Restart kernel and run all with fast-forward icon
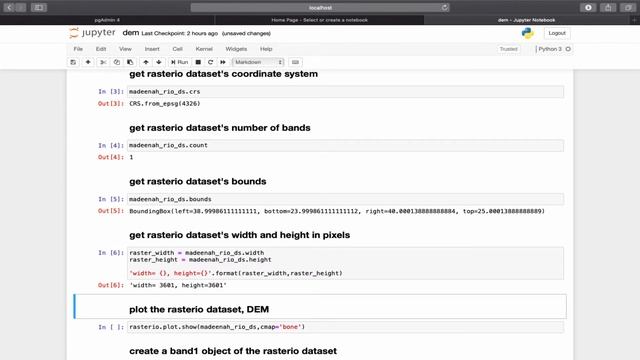The image size is (640, 360). 223,62
